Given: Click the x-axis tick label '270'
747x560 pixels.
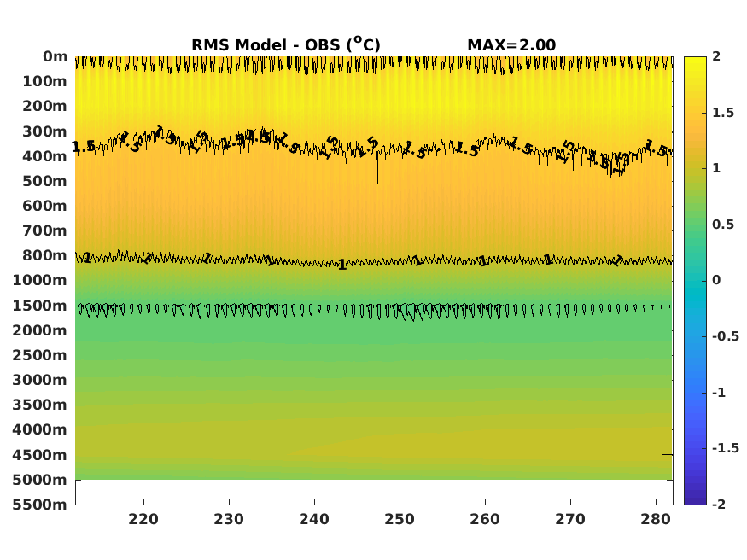Looking at the screenshot, I should coord(570,519).
